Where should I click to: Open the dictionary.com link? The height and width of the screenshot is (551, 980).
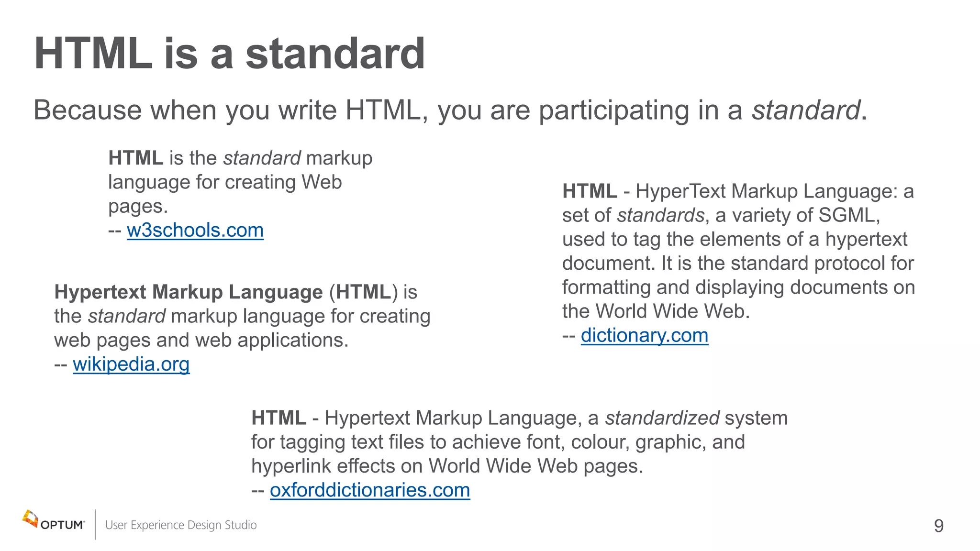coord(645,335)
